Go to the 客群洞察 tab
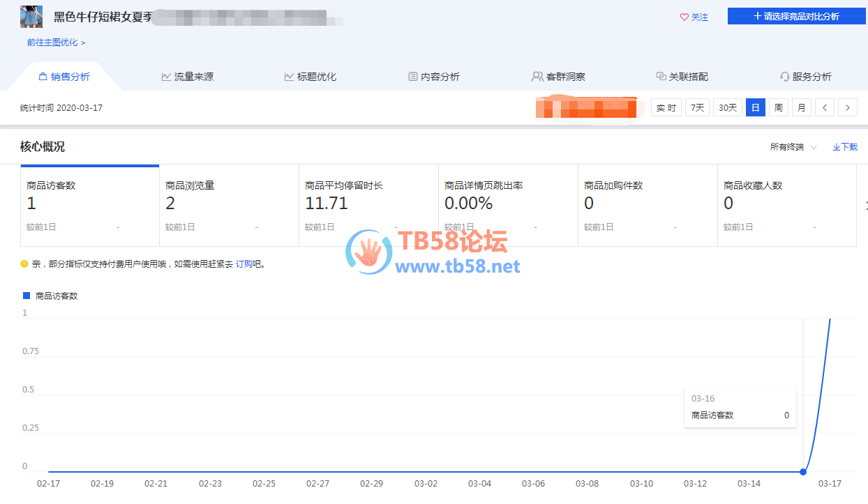The image size is (868, 504). (558, 77)
